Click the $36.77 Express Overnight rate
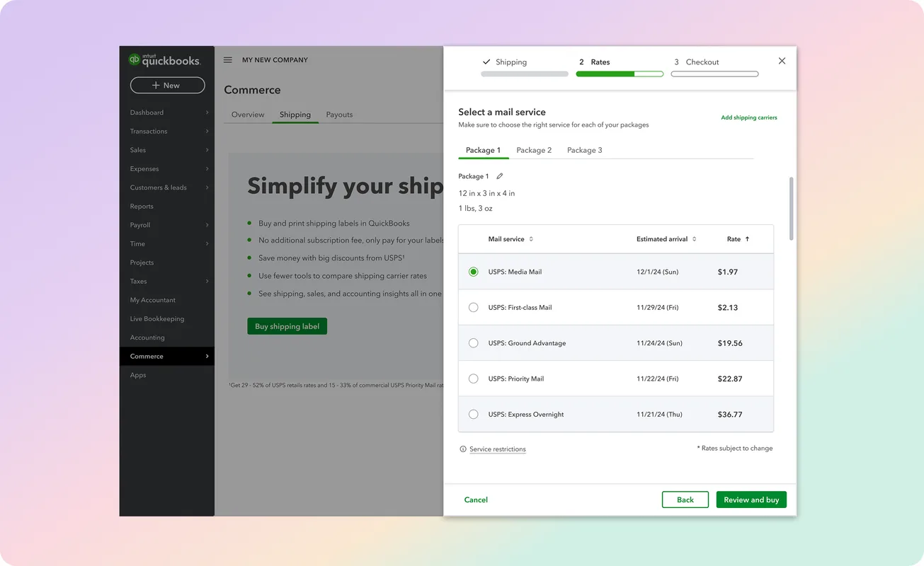 pos(730,414)
